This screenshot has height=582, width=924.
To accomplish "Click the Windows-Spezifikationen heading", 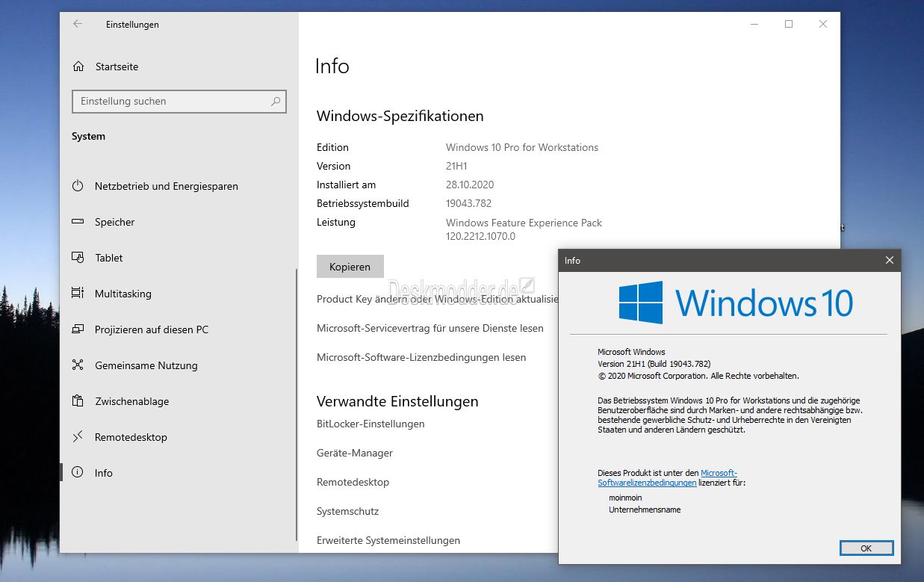I will tap(400, 116).
